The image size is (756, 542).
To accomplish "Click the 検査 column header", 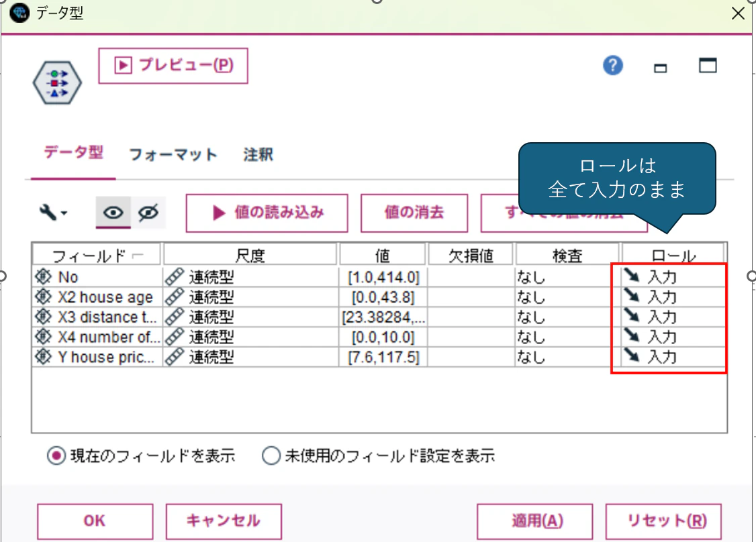I will coord(567,256).
